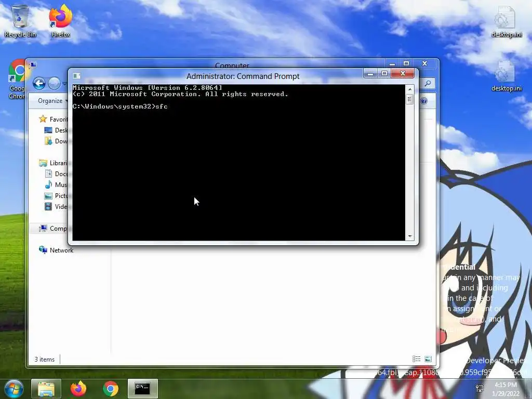Image resolution: width=532 pixels, height=399 pixels.
Task: Launch Firefox from the taskbar
Action: pyautogui.click(x=78, y=389)
